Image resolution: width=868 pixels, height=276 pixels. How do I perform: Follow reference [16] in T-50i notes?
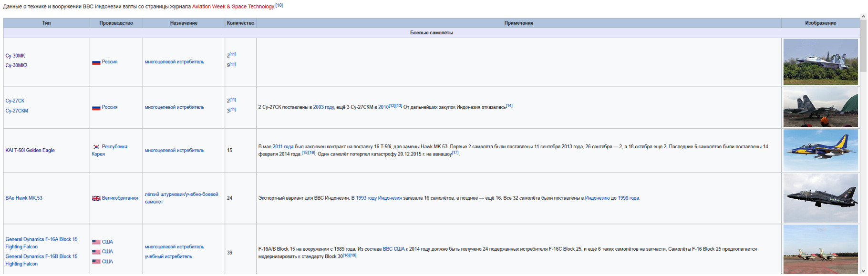coord(312,153)
